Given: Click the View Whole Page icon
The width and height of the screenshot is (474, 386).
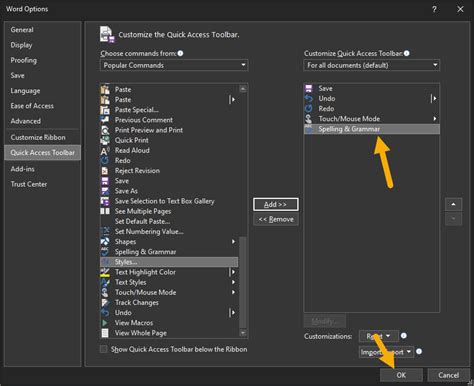Looking at the screenshot, I should [x=105, y=333].
